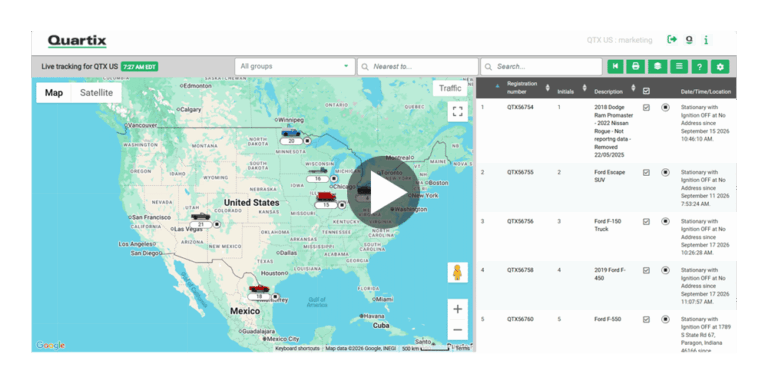Select the locate radio for QTX56756
The width and height of the screenshot is (768, 384).
coord(665,221)
